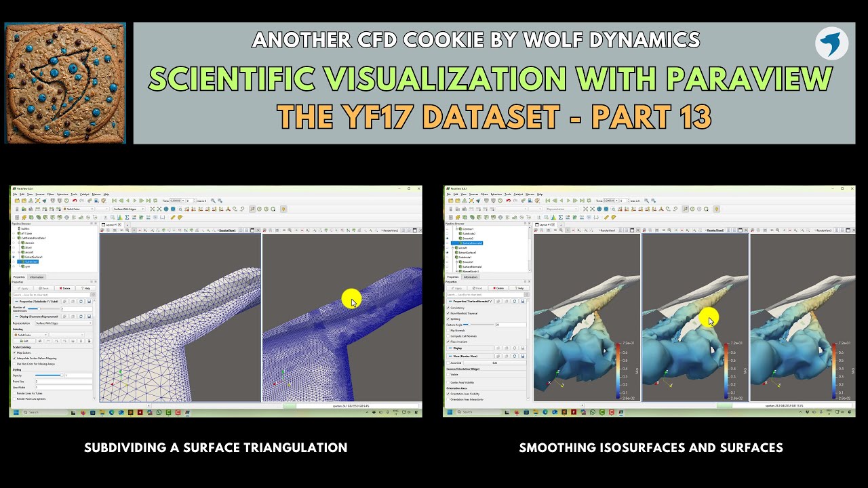Click Calculator filter icon in left ParaView window
Image resolution: width=868 pixels, height=488 pixels.
click(x=17, y=217)
